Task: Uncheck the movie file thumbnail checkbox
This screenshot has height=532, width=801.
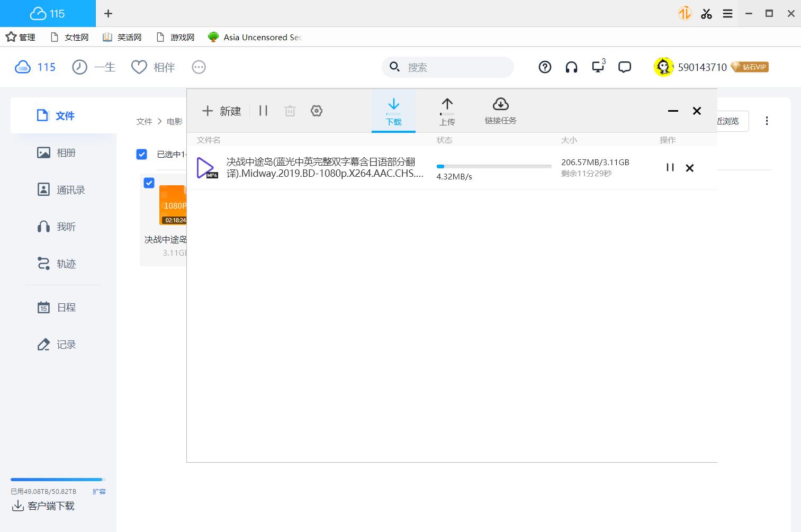Action: pos(149,183)
